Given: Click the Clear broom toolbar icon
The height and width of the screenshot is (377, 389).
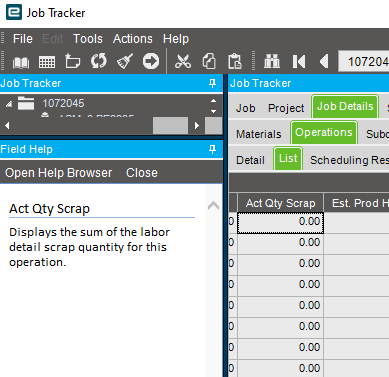Looking at the screenshot, I should pos(125,61).
